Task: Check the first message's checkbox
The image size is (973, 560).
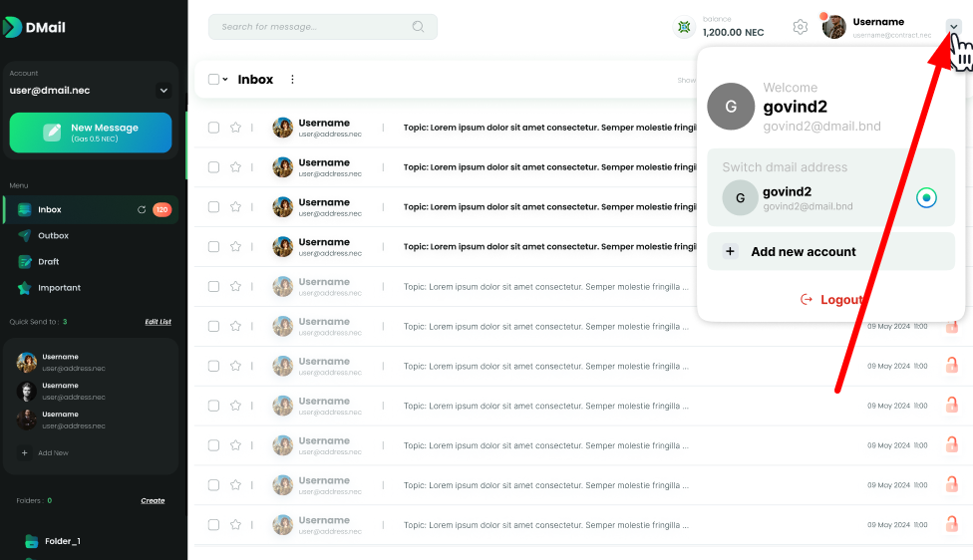Action: (213, 128)
